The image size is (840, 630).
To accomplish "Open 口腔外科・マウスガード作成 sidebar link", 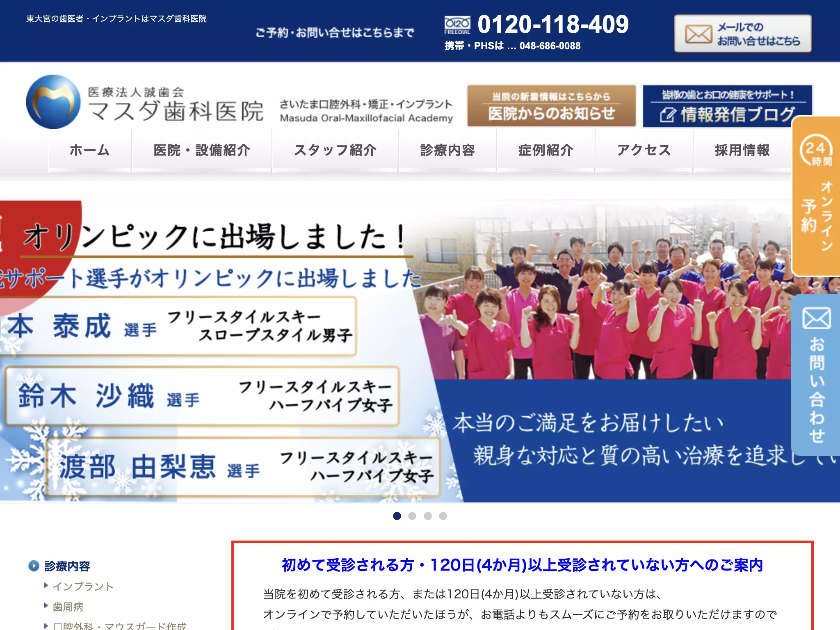I will pos(120,625).
